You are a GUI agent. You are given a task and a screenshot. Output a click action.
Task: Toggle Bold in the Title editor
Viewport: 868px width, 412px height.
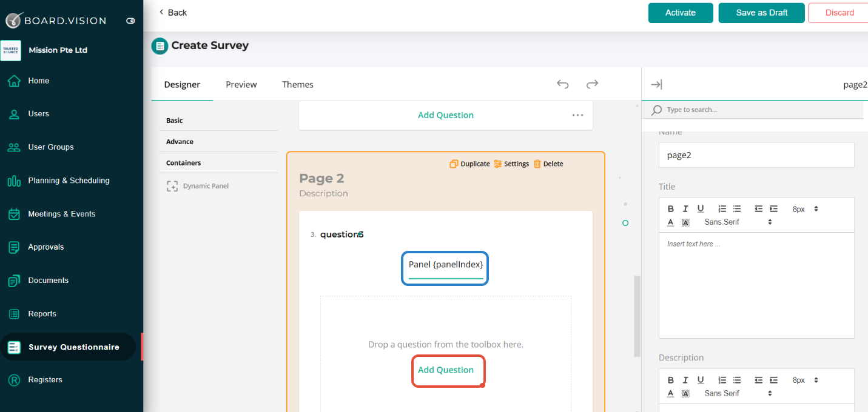(671, 208)
